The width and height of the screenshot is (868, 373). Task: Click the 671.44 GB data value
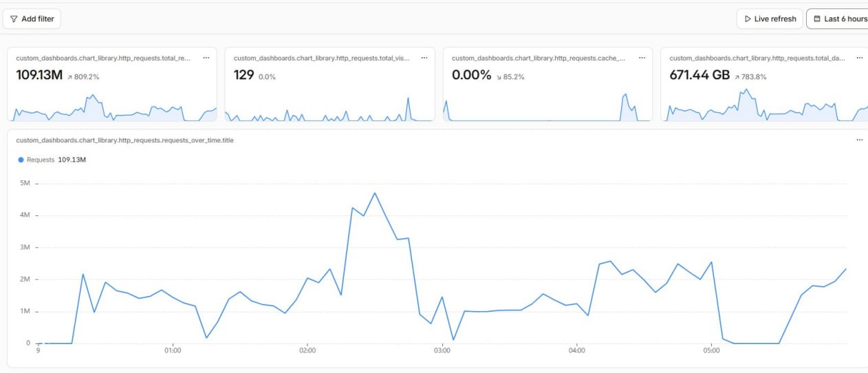(x=699, y=75)
